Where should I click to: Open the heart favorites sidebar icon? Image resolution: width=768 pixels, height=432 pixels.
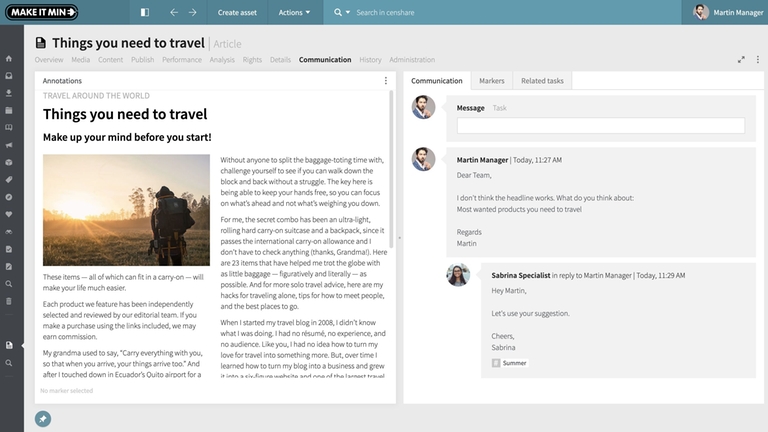click(x=9, y=215)
